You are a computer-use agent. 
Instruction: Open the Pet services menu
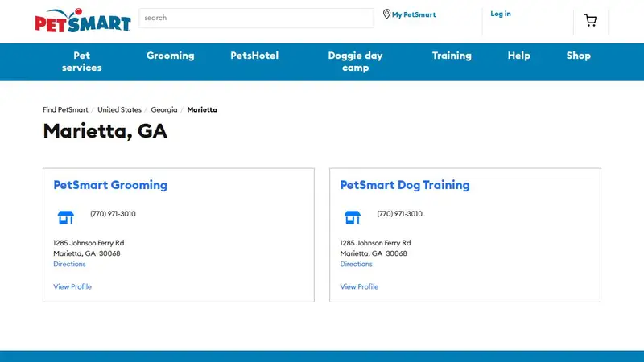[82, 62]
